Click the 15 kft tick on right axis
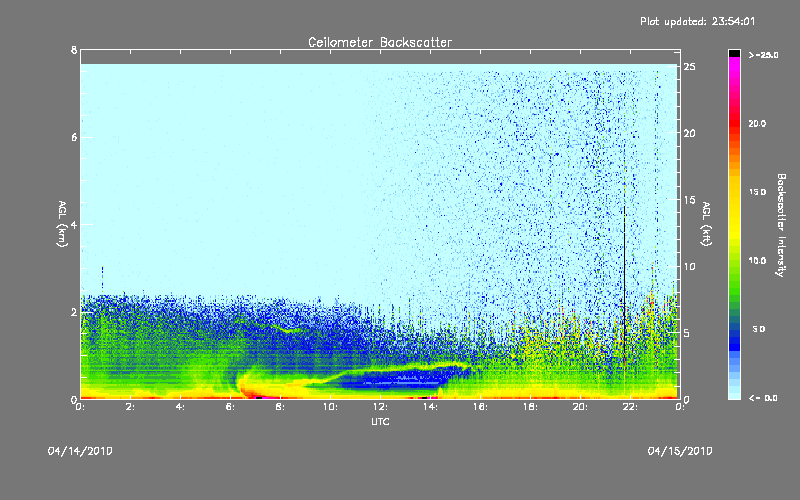The image size is (800, 500). (689, 200)
